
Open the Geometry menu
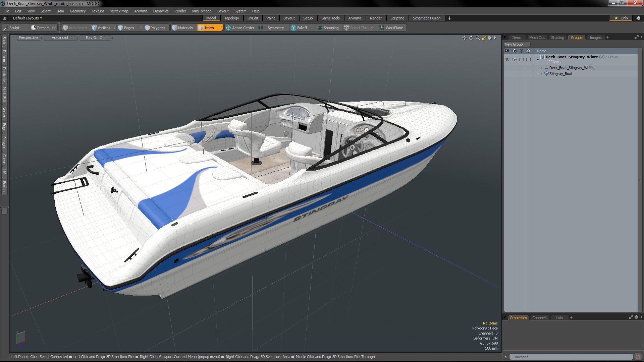pyautogui.click(x=77, y=11)
